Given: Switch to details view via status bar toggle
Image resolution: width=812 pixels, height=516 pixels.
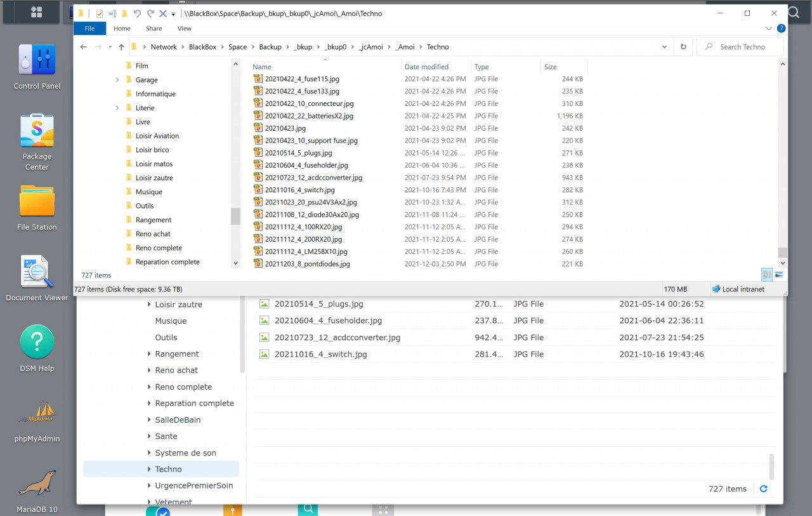Looking at the screenshot, I should click(x=766, y=274).
